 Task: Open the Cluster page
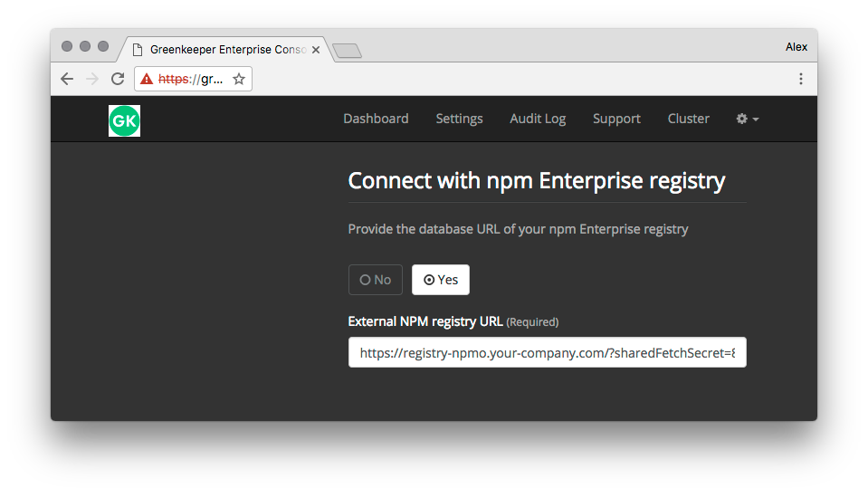(688, 119)
